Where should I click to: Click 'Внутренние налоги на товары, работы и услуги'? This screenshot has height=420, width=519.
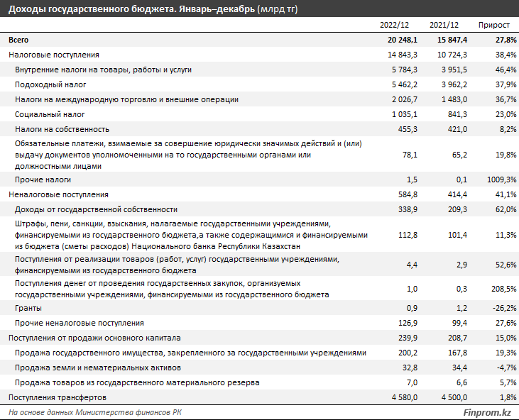tap(103, 70)
